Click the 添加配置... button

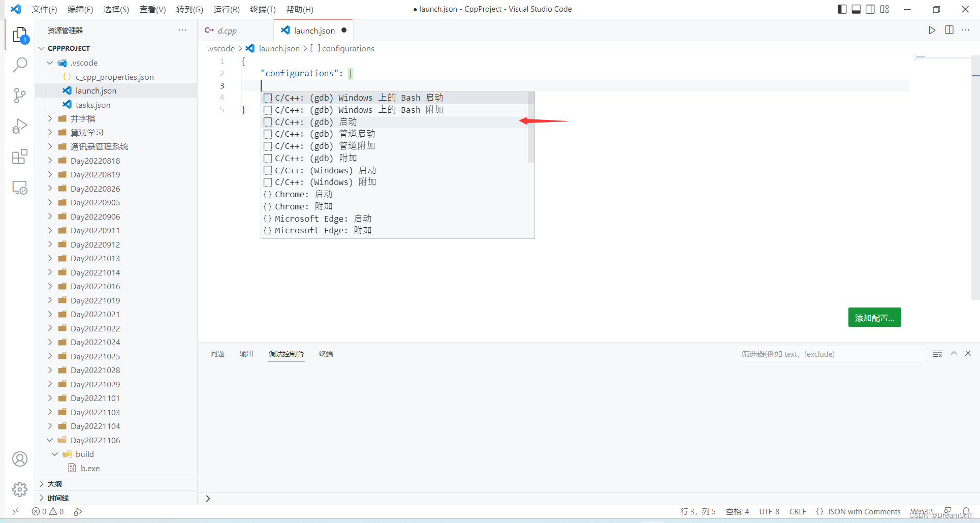click(874, 318)
